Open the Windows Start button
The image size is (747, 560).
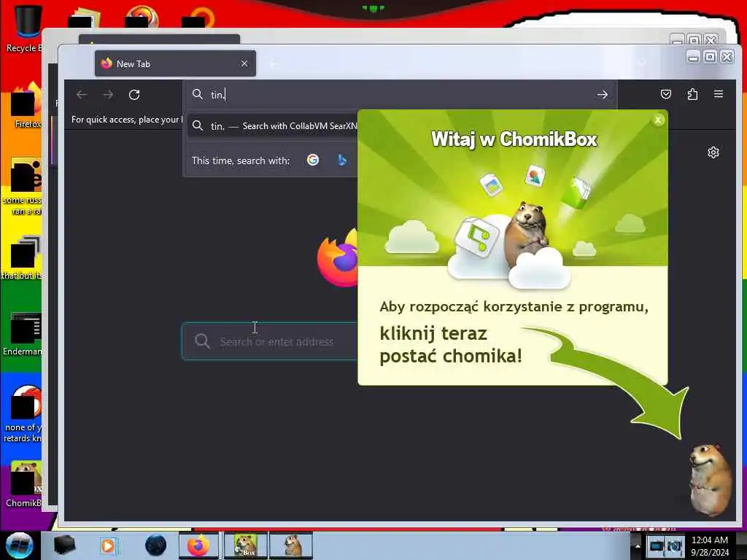point(20,545)
